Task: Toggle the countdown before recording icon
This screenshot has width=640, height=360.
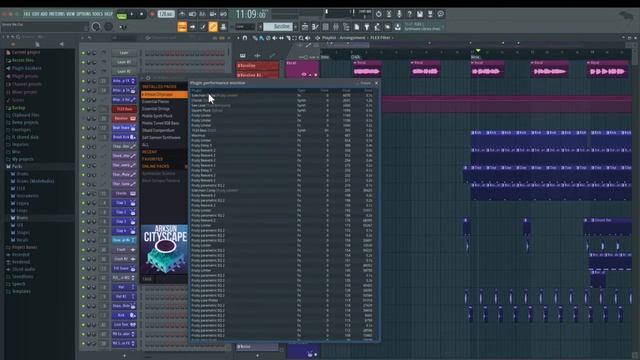Action: (x=202, y=14)
